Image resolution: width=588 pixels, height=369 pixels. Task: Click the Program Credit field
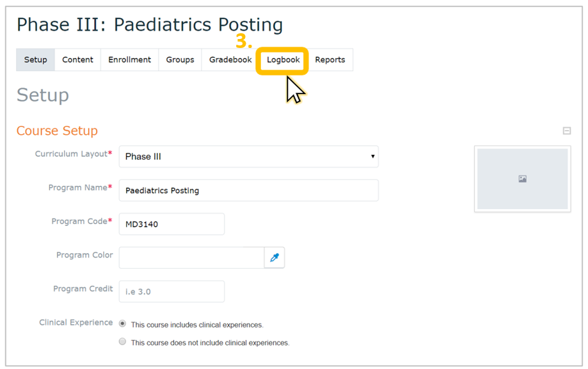coord(171,292)
